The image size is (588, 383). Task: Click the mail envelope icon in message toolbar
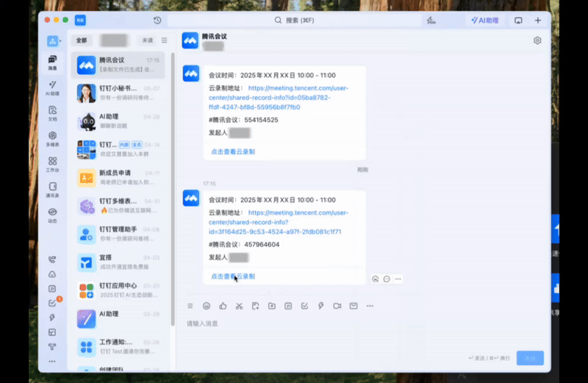pos(354,306)
